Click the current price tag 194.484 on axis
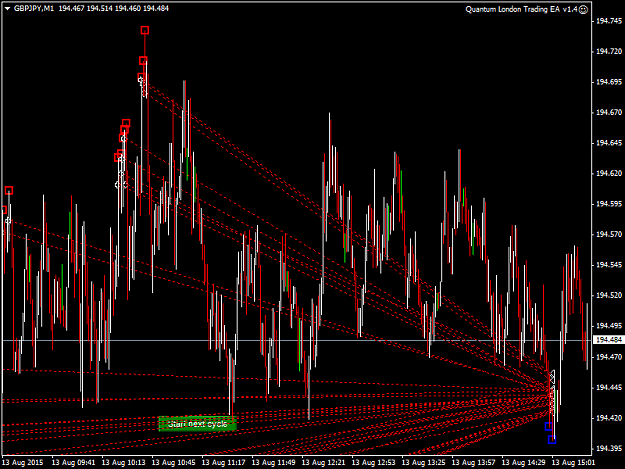This screenshot has width=625, height=469. [x=609, y=340]
